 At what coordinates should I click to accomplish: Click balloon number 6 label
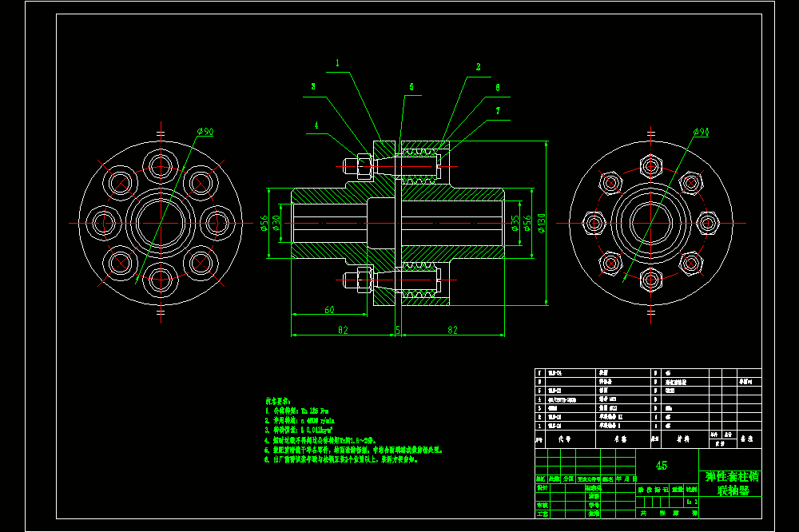[x=497, y=88]
